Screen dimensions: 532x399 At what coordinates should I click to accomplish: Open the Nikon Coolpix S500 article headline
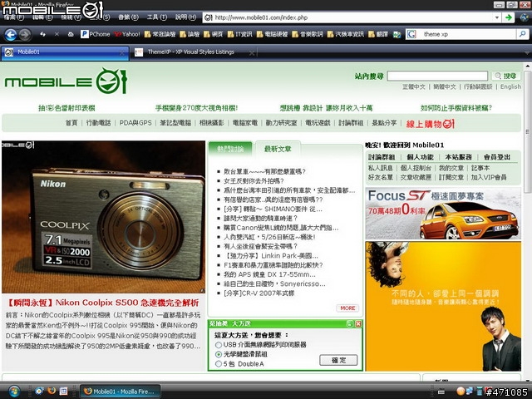pyautogui.click(x=102, y=303)
